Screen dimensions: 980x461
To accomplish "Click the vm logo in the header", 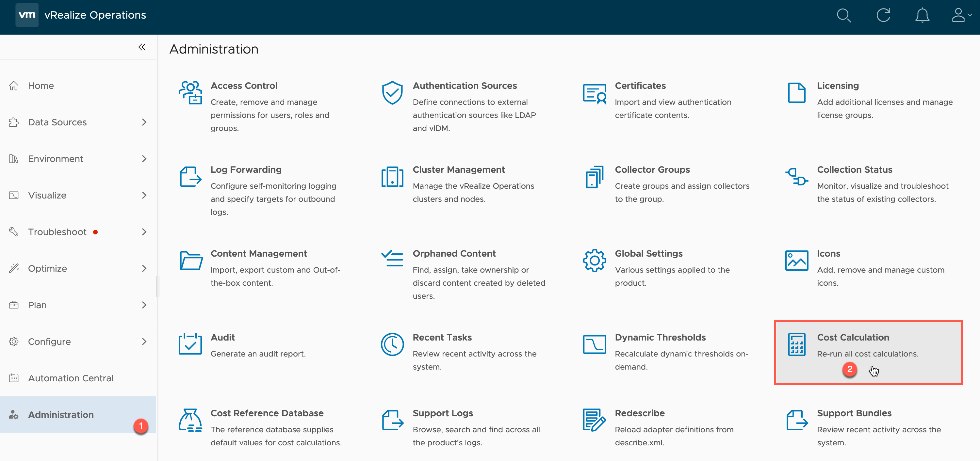I will (x=27, y=15).
